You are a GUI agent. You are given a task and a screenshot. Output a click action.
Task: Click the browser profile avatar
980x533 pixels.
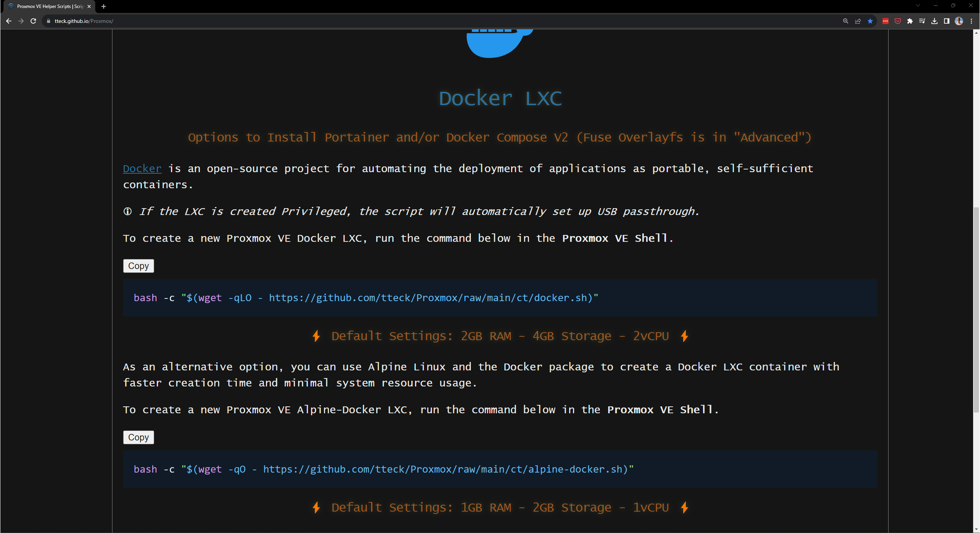[x=960, y=21]
